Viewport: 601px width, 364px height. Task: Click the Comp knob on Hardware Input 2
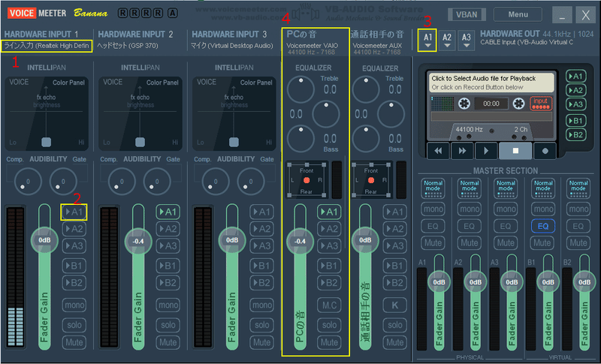coord(122,182)
